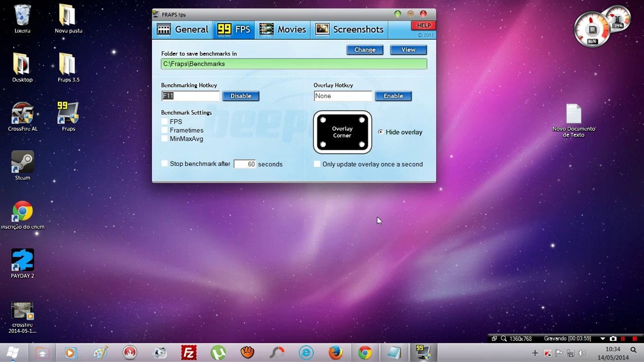Open the Kaspersky tray icon

(548, 353)
